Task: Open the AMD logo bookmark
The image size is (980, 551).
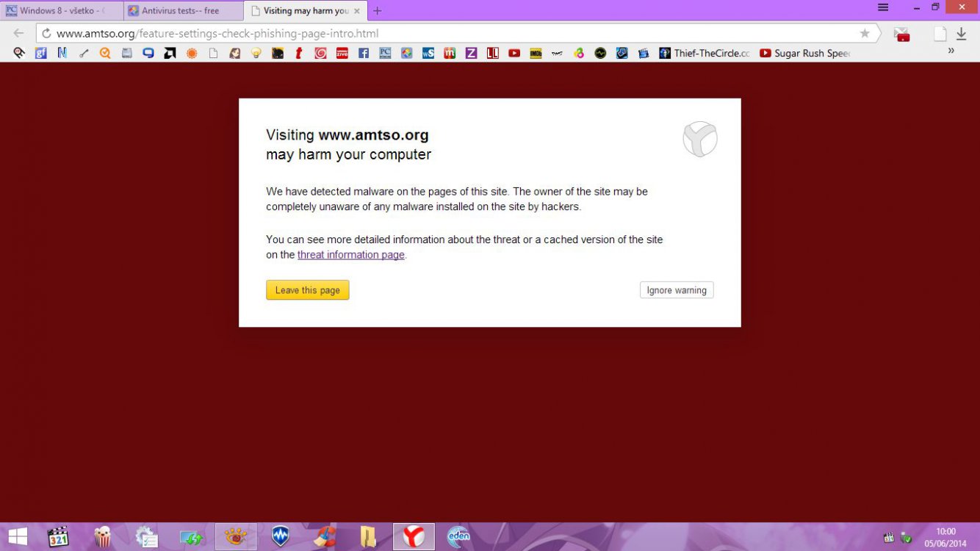Action: click(170, 53)
